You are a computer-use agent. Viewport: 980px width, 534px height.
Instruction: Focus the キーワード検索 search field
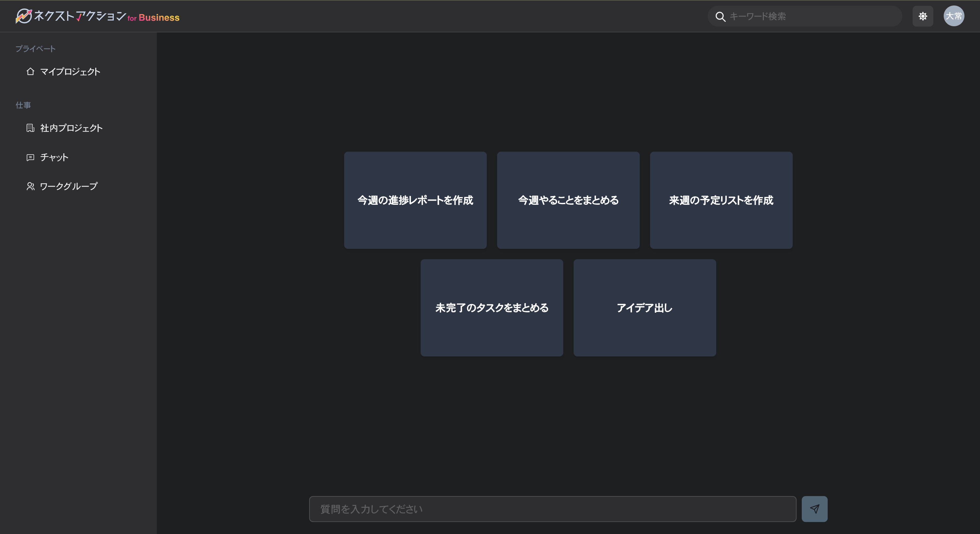(x=805, y=16)
